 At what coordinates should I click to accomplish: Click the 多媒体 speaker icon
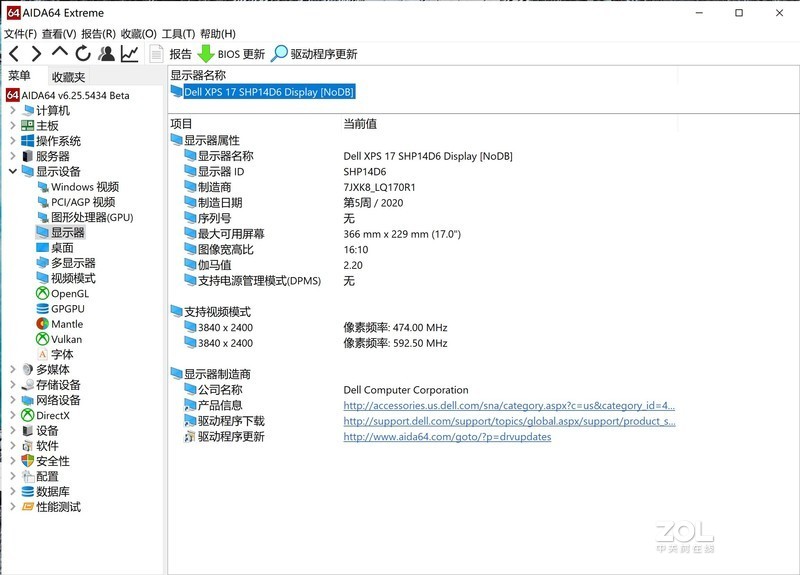pos(28,369)
